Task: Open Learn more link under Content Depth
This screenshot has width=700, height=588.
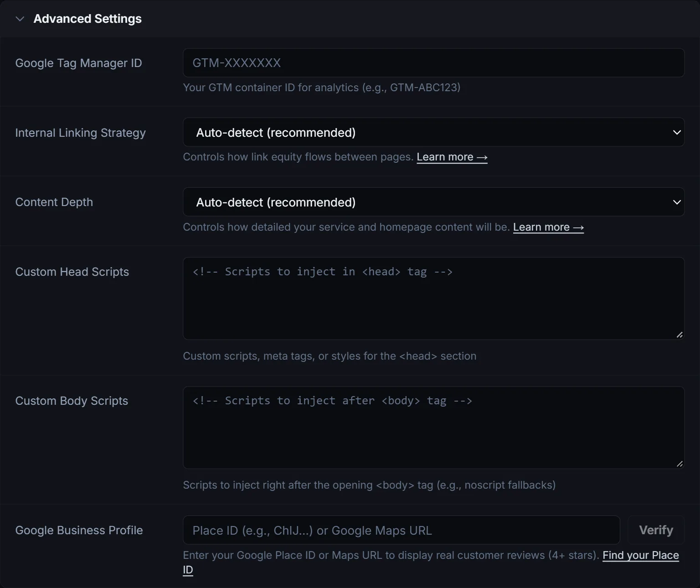Action: (x=548, y=227)
